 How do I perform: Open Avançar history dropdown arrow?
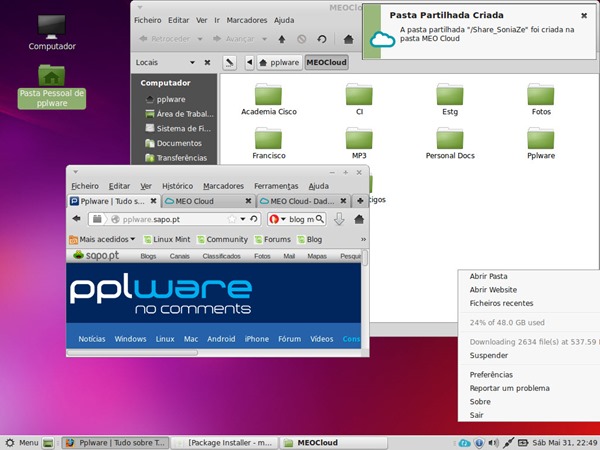coord(264,39)
